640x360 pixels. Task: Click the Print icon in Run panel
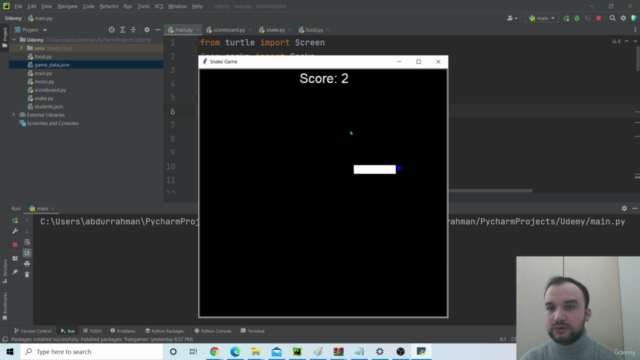[27, 264]
